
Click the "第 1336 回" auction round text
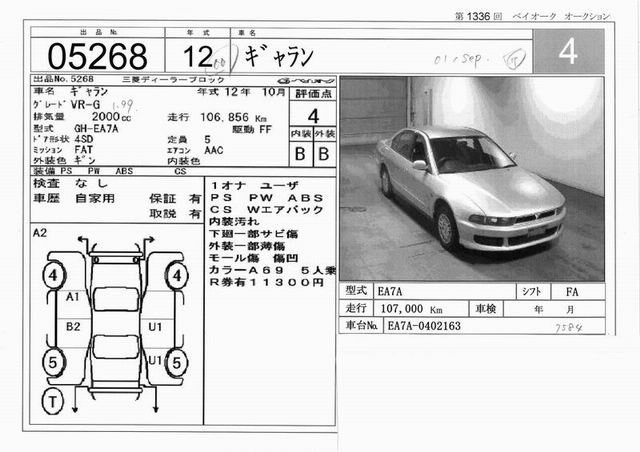[x=478, y=16]
